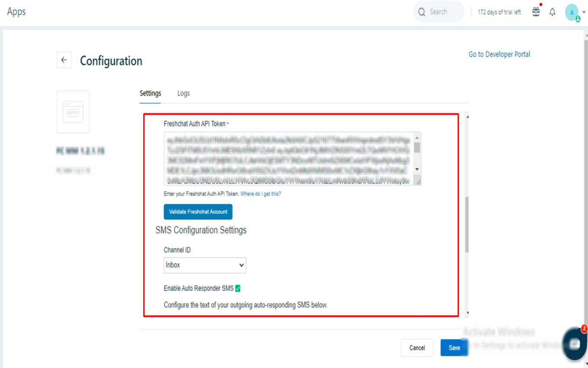Select the Settings tab
Screen dimensions: 588x368
150,93
